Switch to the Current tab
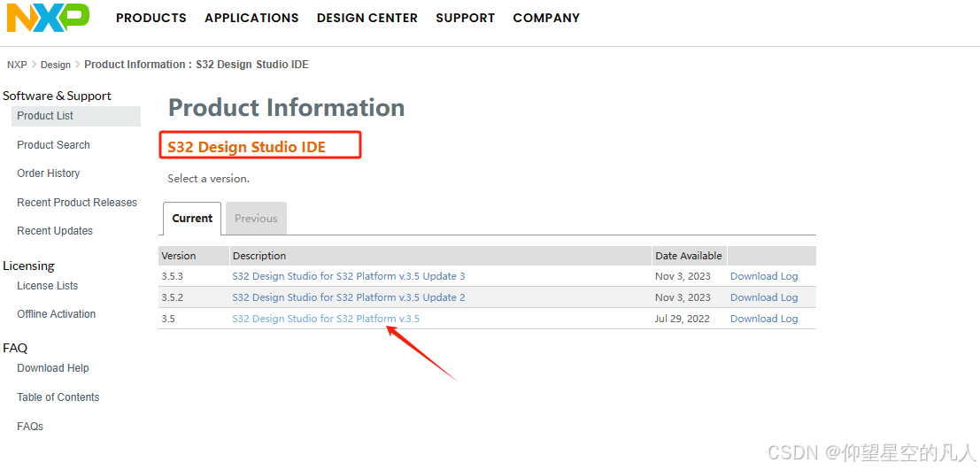Viewport: 980px width, 470px height. point(192,218)
